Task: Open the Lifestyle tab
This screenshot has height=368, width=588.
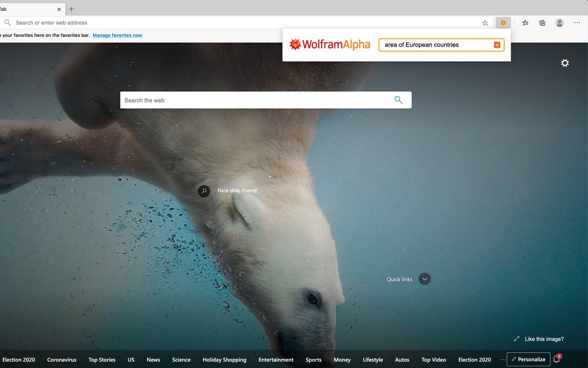Action: click(x=373, y=360)
